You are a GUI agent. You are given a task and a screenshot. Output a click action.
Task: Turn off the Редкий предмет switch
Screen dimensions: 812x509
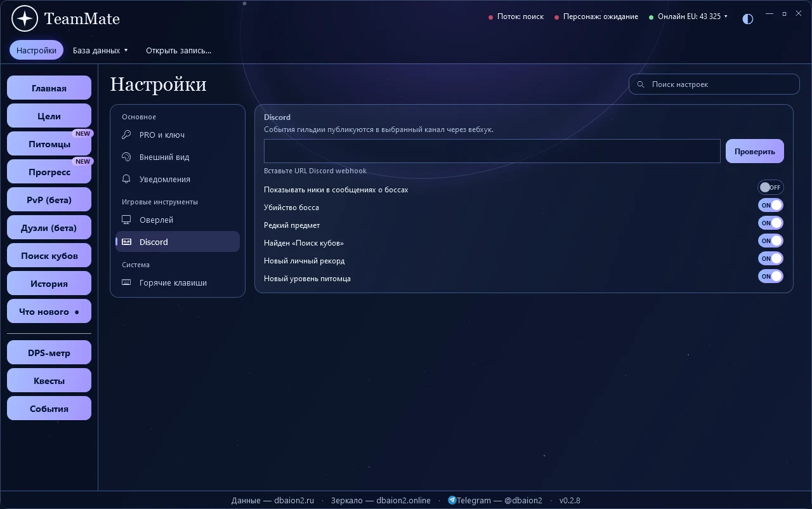[771, 223]
